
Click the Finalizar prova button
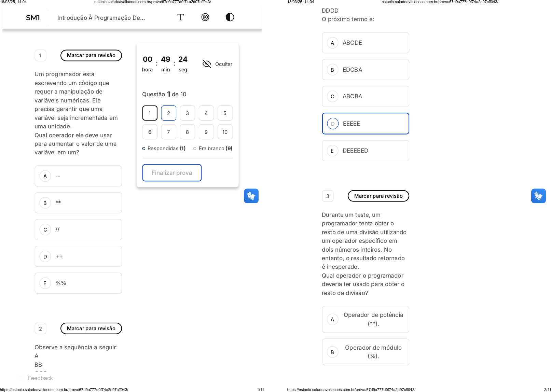[x=172, y=173]
